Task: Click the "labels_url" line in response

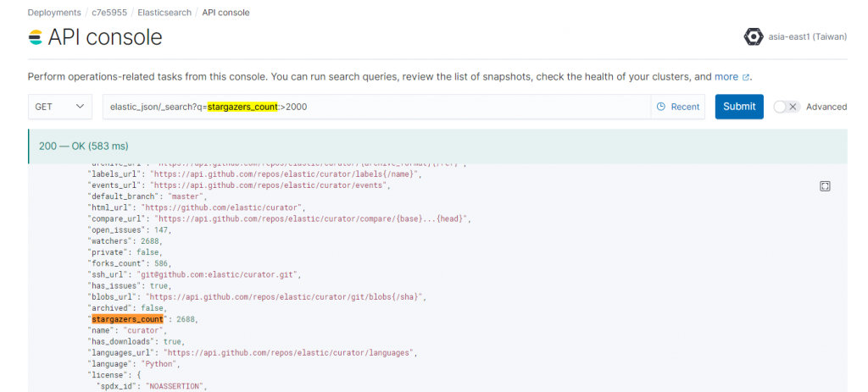Action: (x=255, y=174)
